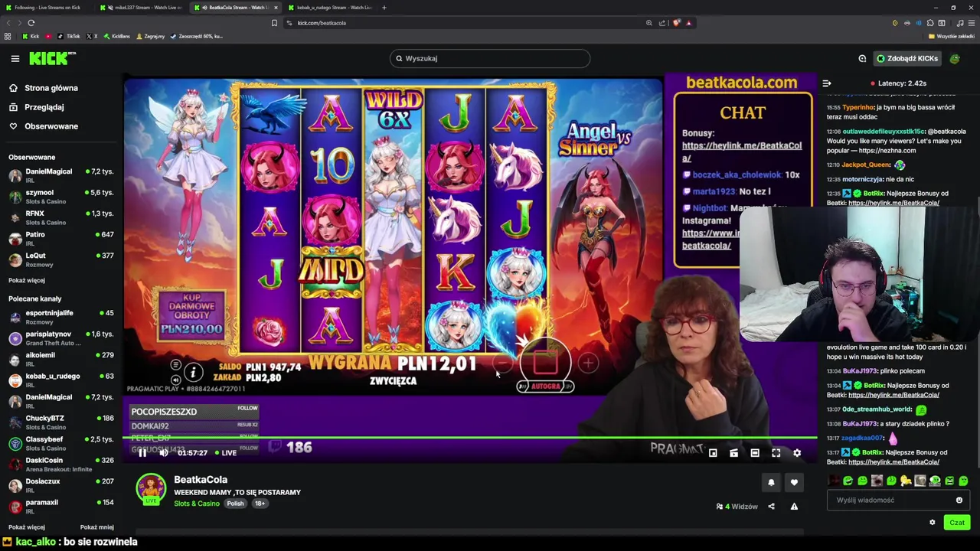Viewport: 980px width, 551px height.
Task: Expand Pokaż więcej under Obserwowane
Action: click(27, 280)
